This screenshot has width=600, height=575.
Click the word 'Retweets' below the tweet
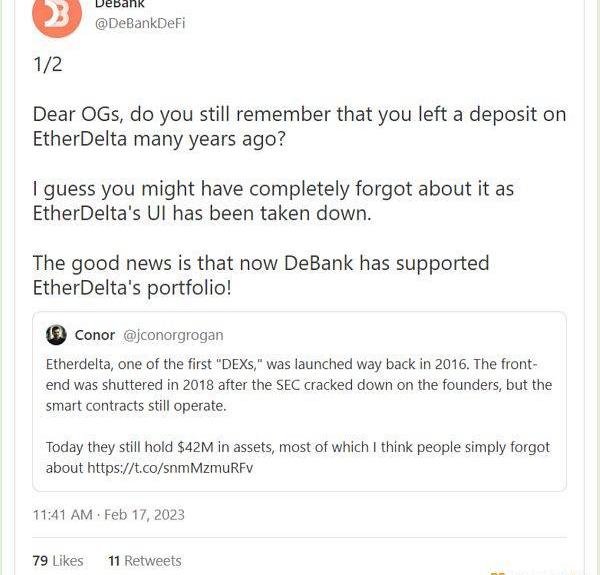coord(153,561)
